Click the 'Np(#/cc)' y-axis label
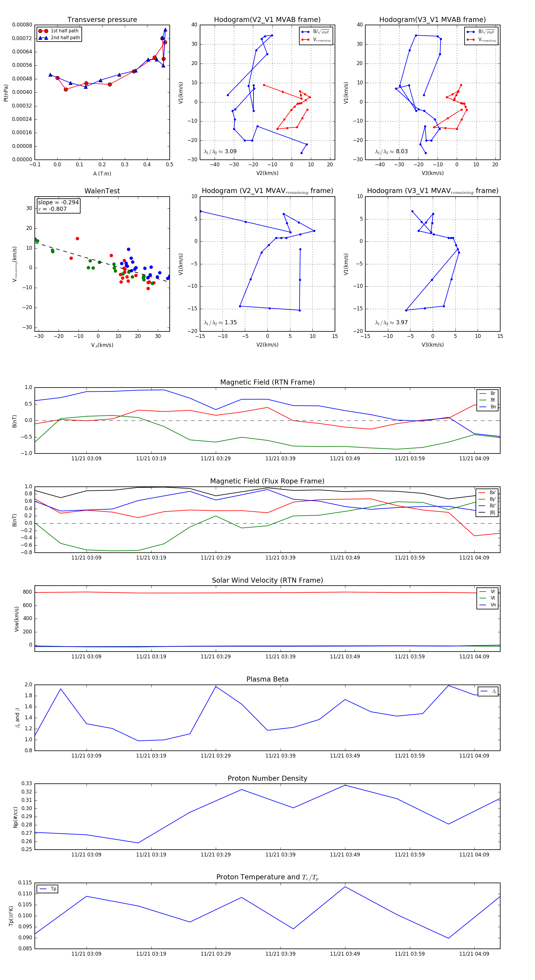Image resolution: width=535 pixels, height=980 pixels. (16, 817)
